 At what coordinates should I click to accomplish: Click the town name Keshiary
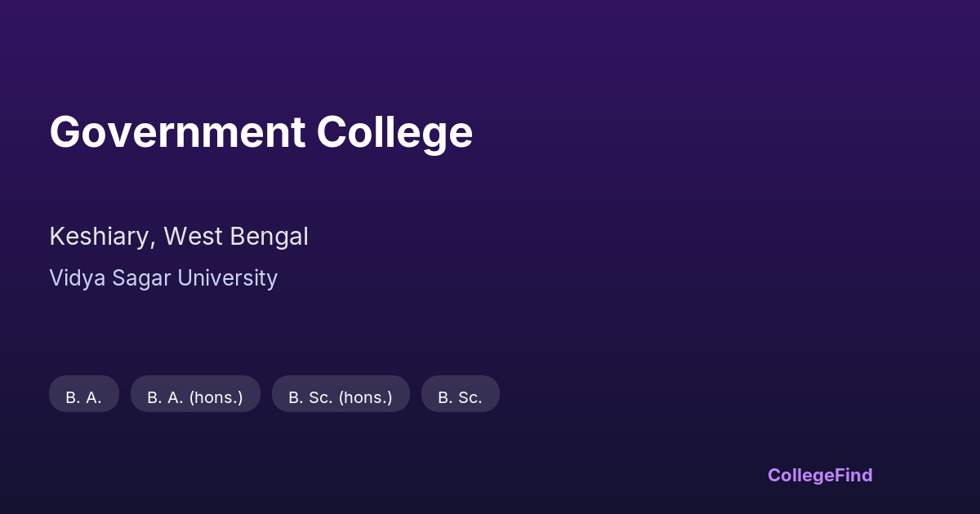coord(100,237)
